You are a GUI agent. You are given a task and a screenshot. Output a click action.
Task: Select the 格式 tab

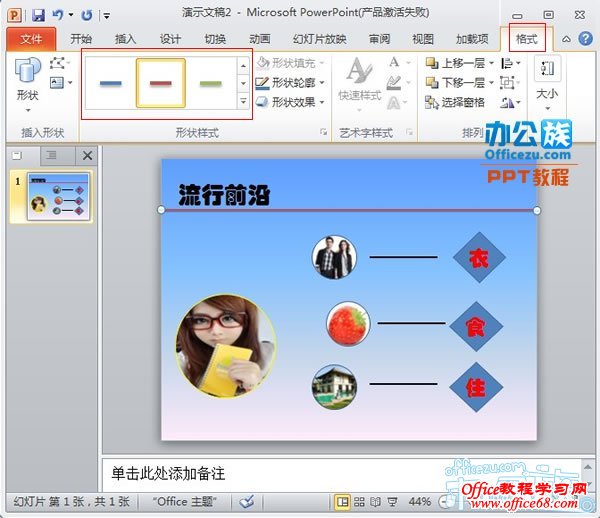527,39
